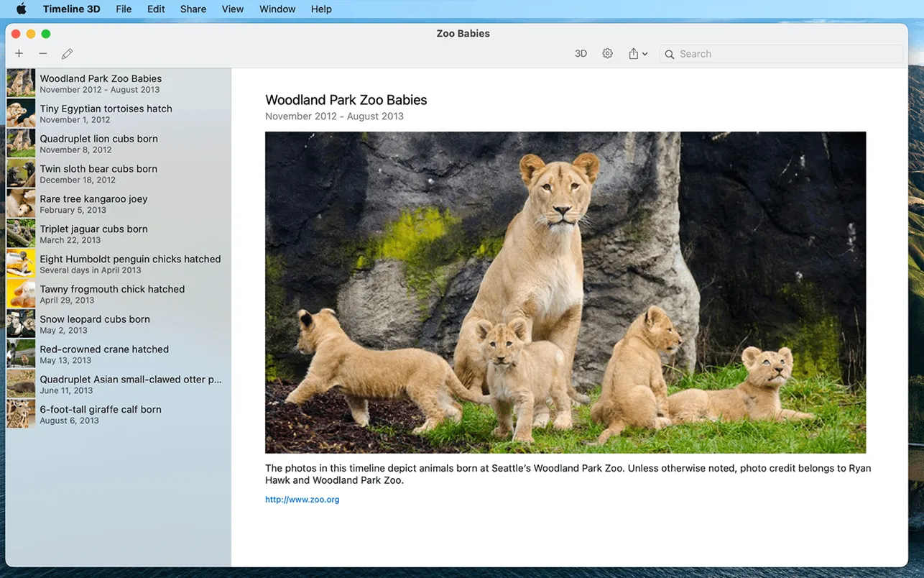Open the Share menu in the menu bar

tap(193, 9)
